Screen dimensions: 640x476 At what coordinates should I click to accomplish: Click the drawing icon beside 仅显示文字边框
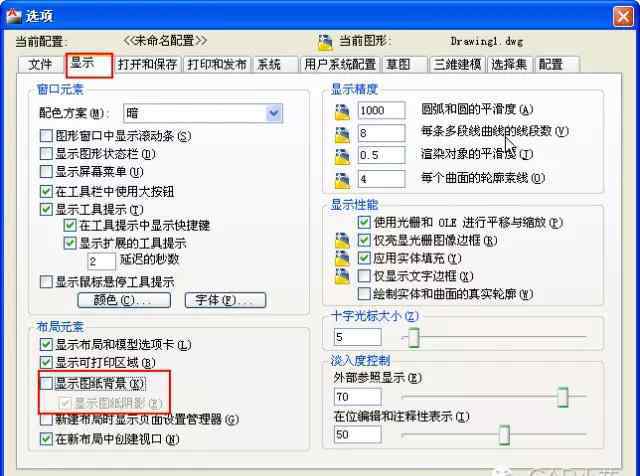click(x=342, y=276)
